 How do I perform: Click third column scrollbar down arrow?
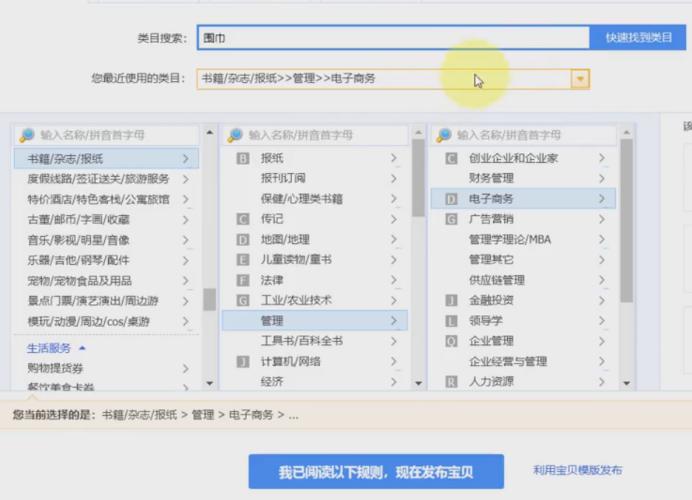coord(627,383)
